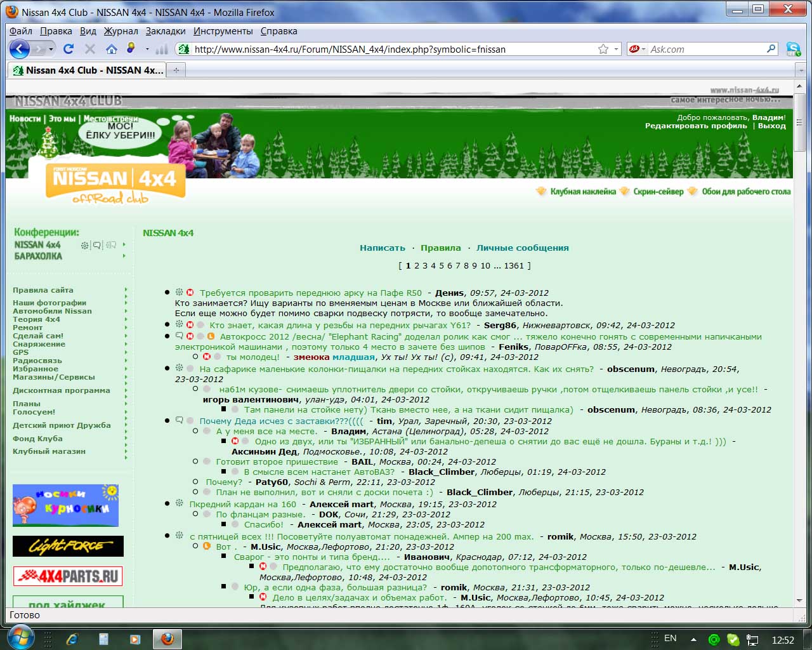
Task: Bookmark this page with the star icon
Action: (x=603, y=49)
